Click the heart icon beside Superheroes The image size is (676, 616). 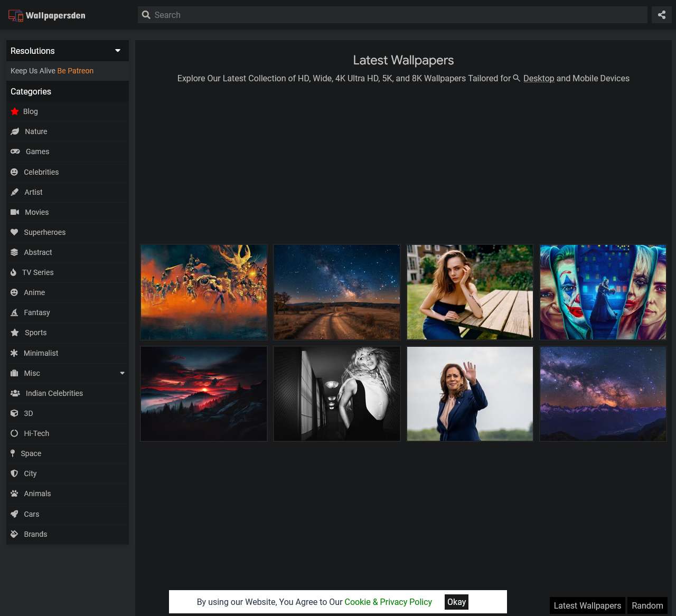click(x=14, y=232)
